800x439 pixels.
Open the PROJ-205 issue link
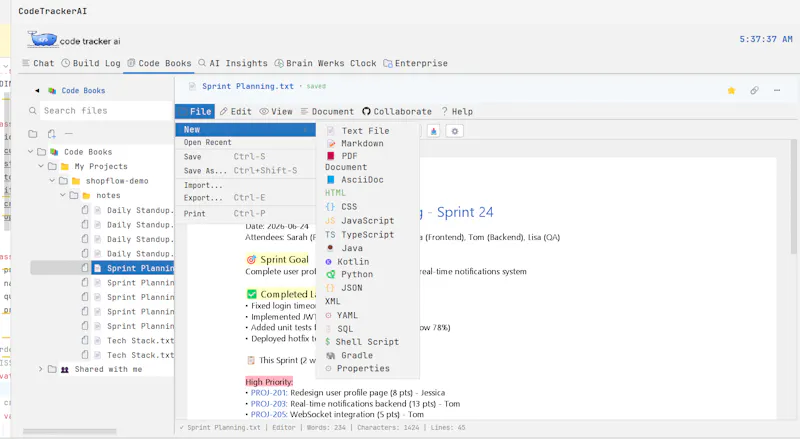[x=269, y=414]
